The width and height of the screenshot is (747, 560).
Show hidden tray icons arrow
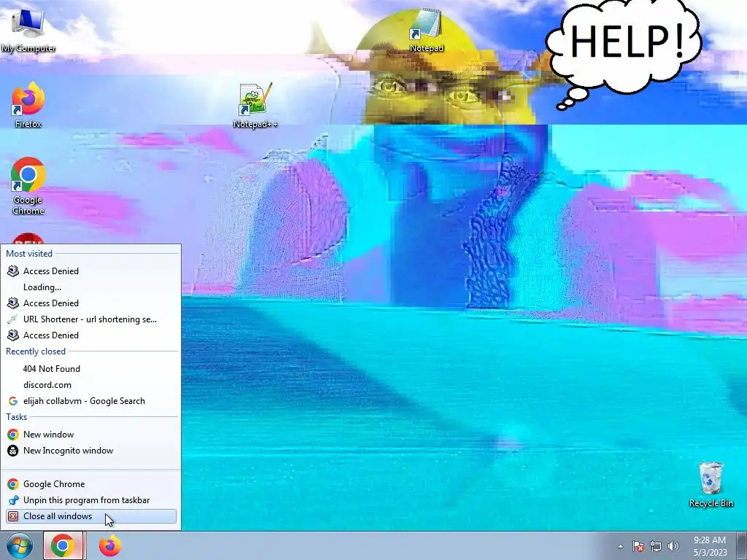(620, 546)
